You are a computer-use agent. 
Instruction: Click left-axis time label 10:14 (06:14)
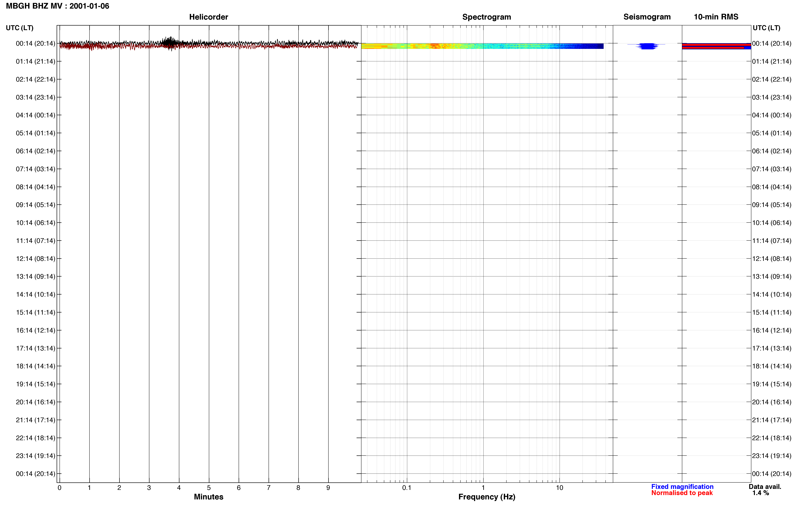pos(35,223)
